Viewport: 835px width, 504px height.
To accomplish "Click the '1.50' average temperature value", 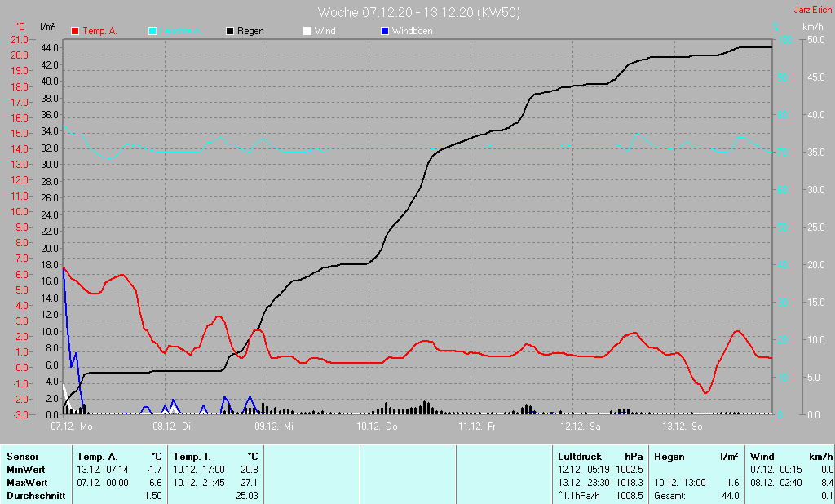I will click(x=153, y=496).
